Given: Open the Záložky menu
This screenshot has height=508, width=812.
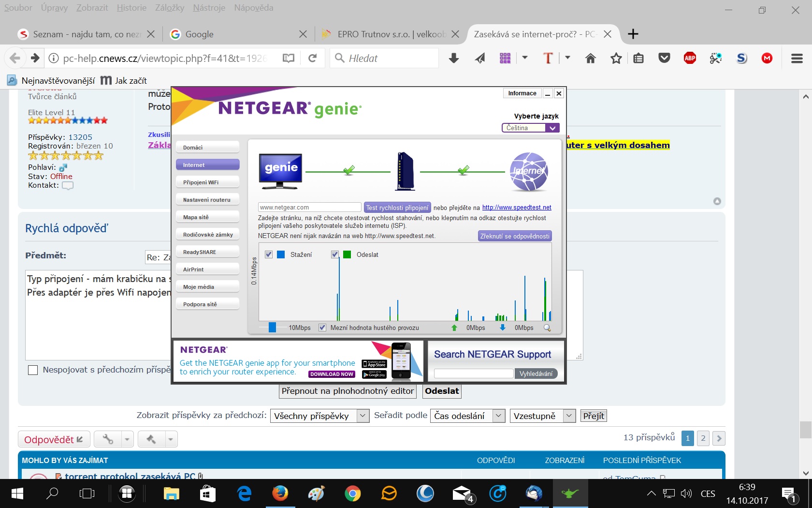Looking at the screenshot, I should coord(169,8).
